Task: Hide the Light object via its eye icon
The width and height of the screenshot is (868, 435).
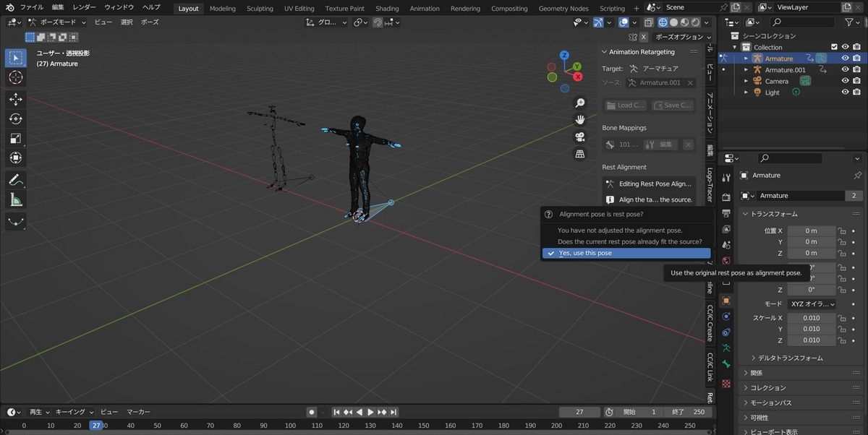Action: pos(845,92)
